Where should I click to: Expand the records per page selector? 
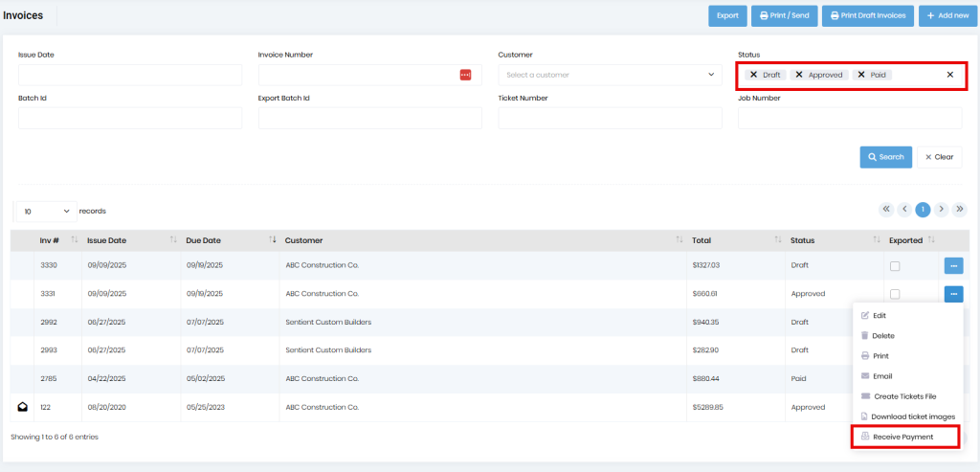(x=43, y=211)
